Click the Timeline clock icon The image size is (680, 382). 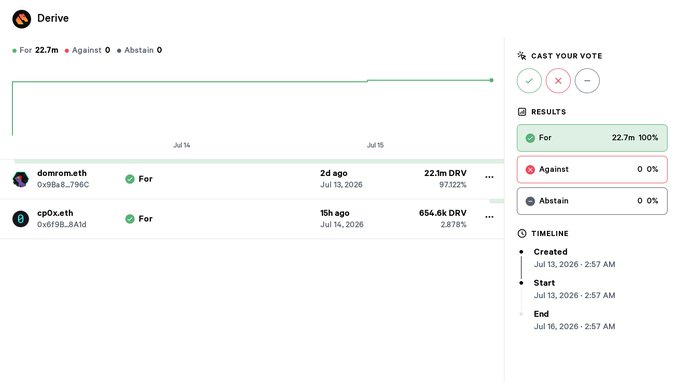(x=522, y=233)
